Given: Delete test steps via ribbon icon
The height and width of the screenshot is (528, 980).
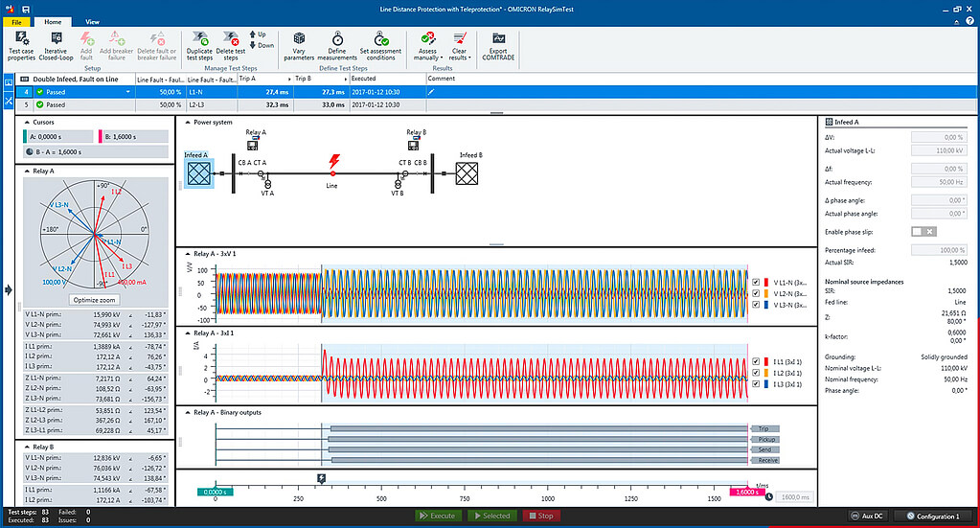Looking at the screenshot, I should [x=231, y=38].
